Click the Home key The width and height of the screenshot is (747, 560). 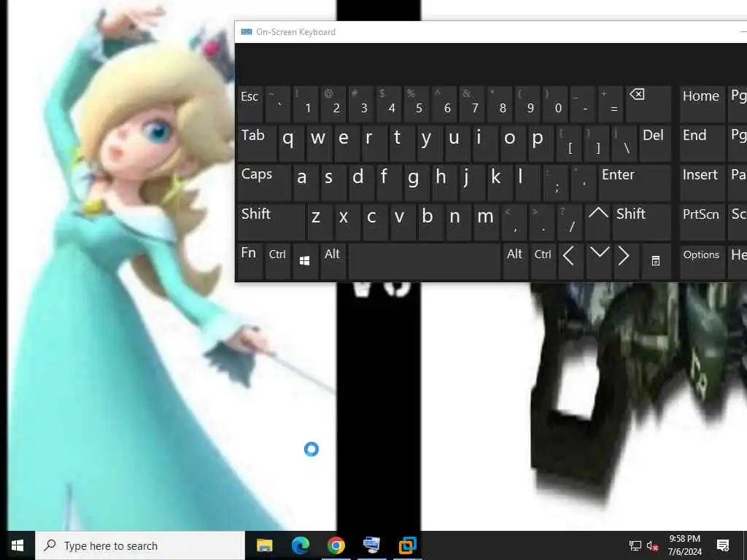click(703, 104)
